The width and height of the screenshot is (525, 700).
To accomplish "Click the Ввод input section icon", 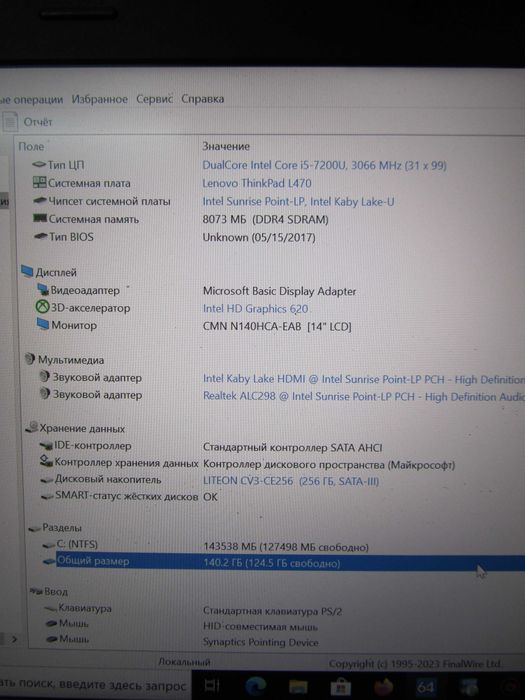I will 36,592.
